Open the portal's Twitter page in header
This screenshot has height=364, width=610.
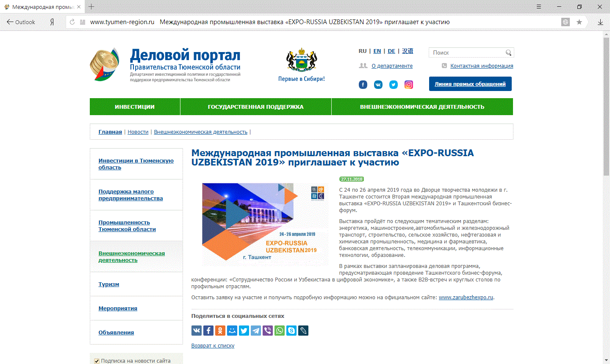click(x=394, y=85)
